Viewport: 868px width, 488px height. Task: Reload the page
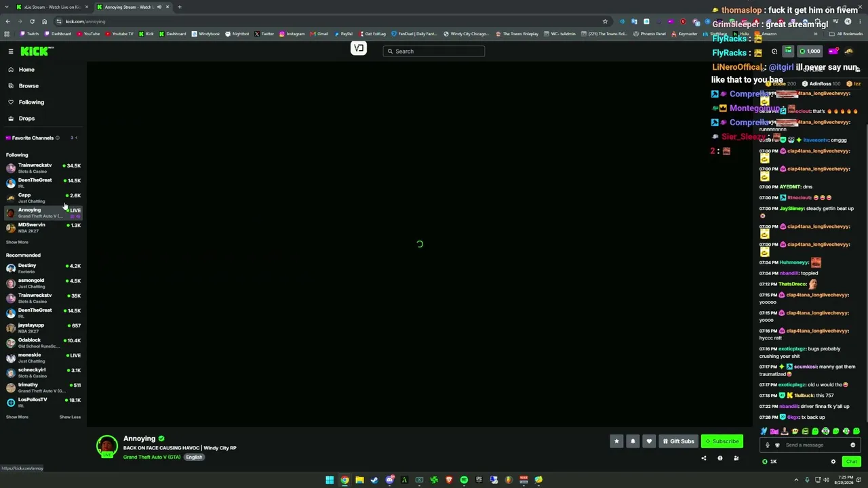(32, 22)
